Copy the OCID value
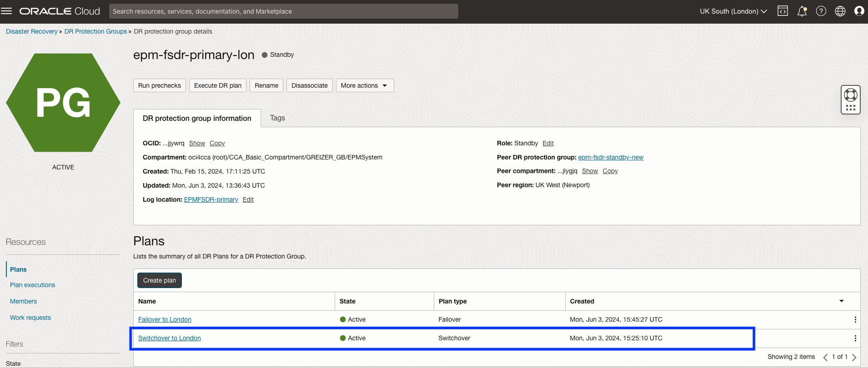Viewport: 868px width, 368px height. pyautogui.click(x=217, y=143)
